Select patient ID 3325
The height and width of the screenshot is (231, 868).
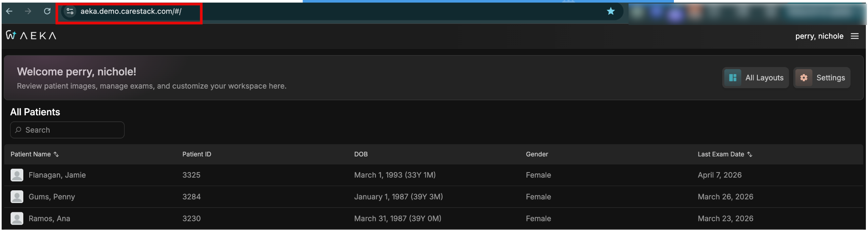click(191, 175)
